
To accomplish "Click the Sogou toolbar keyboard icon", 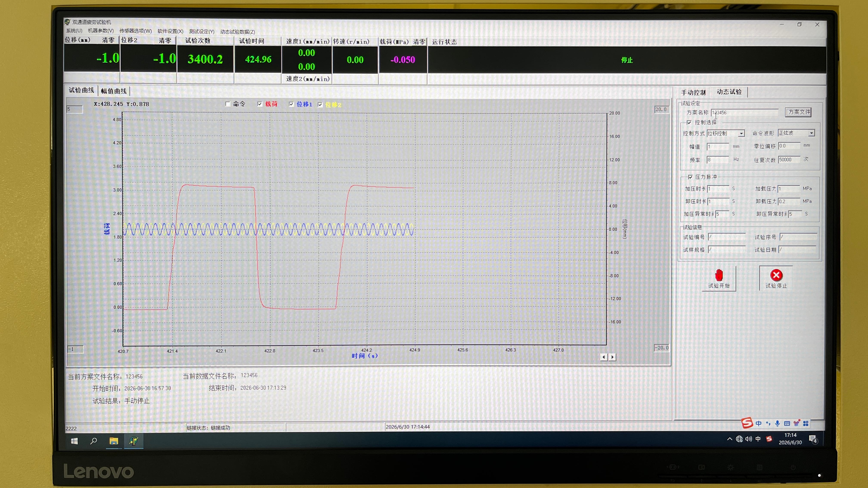I will [787, 423].
